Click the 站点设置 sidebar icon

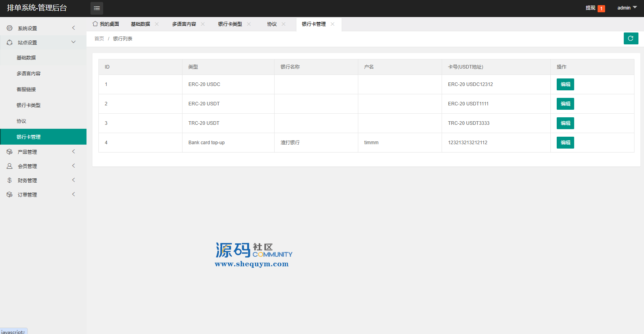10,42
